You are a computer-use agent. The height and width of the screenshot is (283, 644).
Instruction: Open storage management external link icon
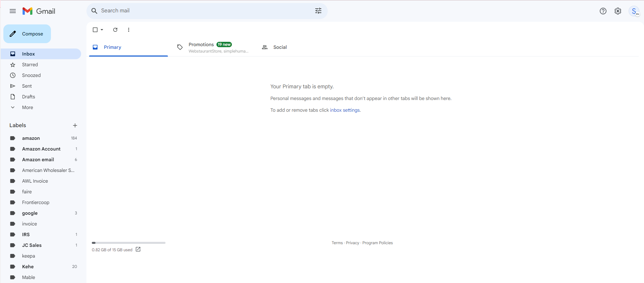pyautogui.click(x=138, y=250)
